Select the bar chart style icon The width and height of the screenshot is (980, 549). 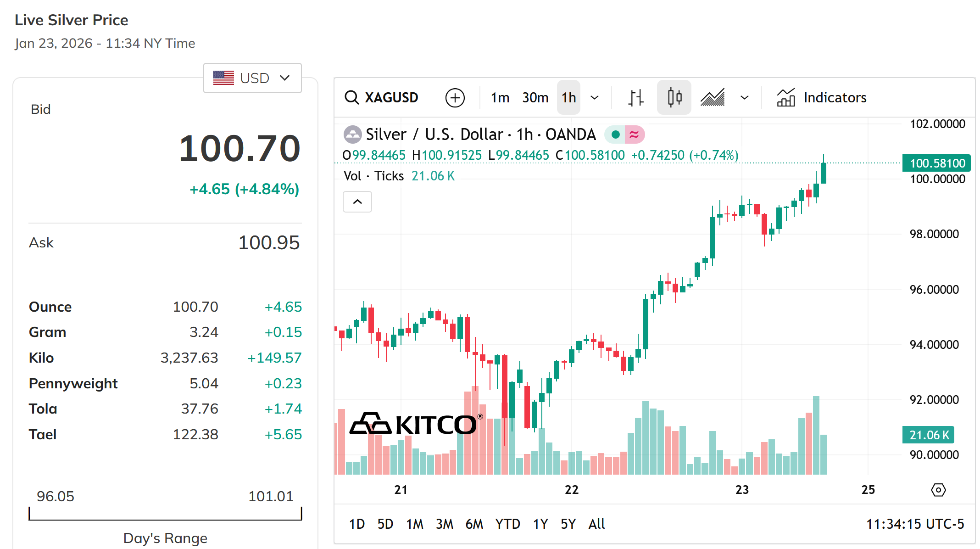pos(635,97)
